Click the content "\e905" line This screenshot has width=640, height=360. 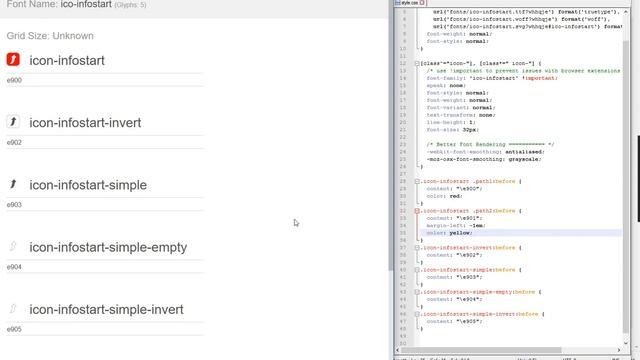click(x=454, y=321)
